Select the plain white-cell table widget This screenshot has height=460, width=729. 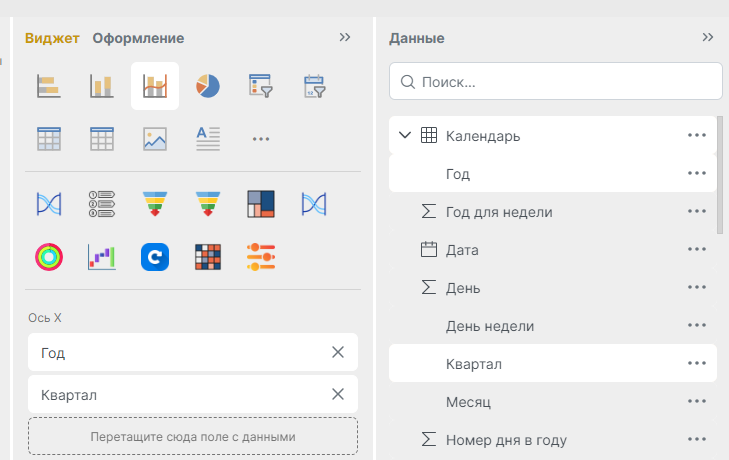click(x=102, y=139)
